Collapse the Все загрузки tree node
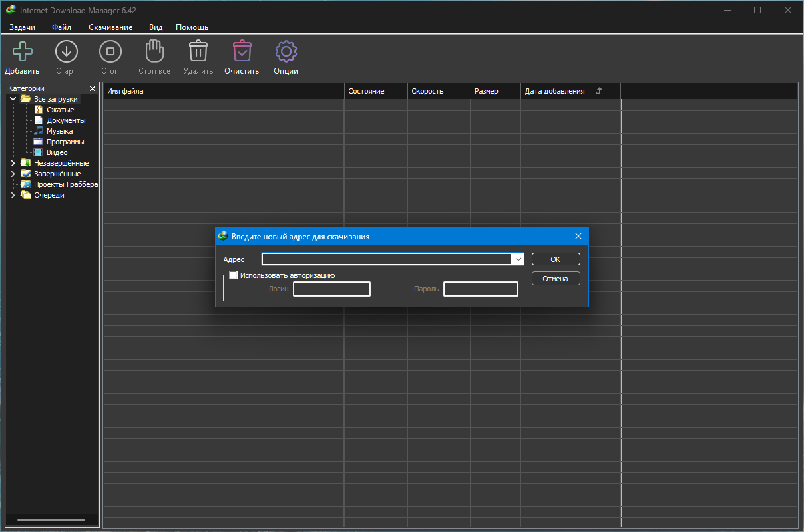 tap(13, 99)
